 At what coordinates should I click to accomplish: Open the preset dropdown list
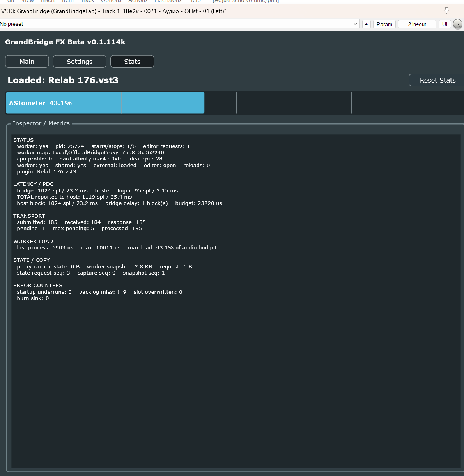click(x=355, y=24)
